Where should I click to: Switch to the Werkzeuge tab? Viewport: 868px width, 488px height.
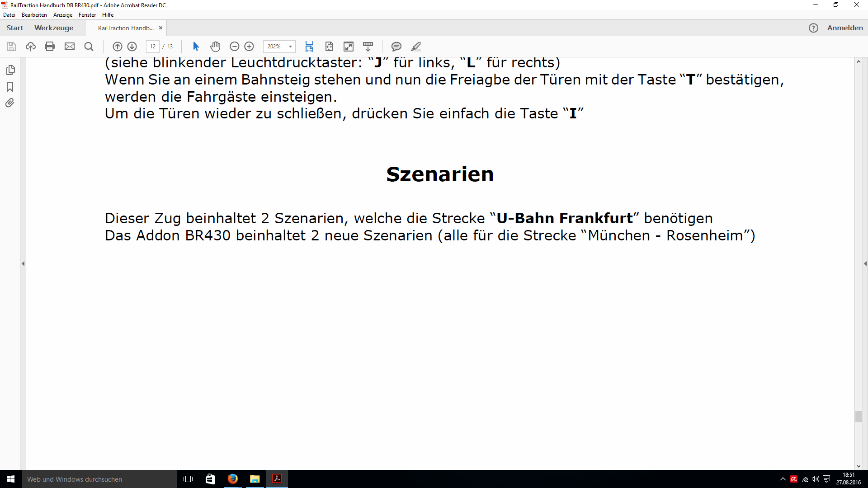[x=54, y=28]
